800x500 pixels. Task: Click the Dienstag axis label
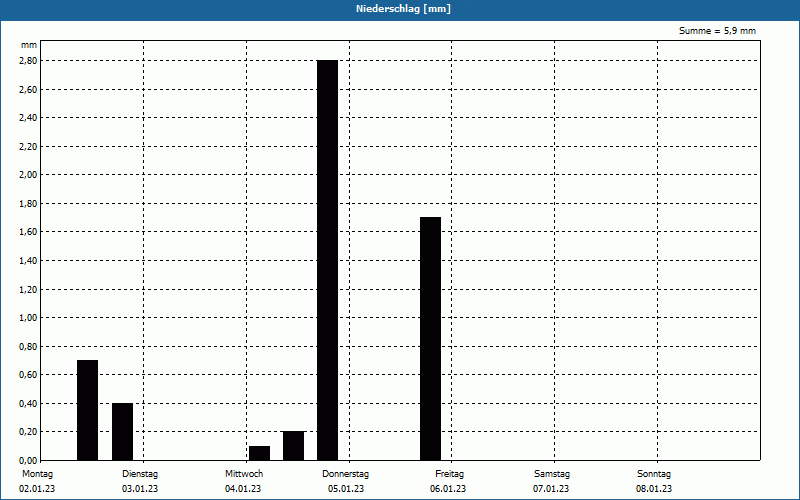[x=140, y=474]
